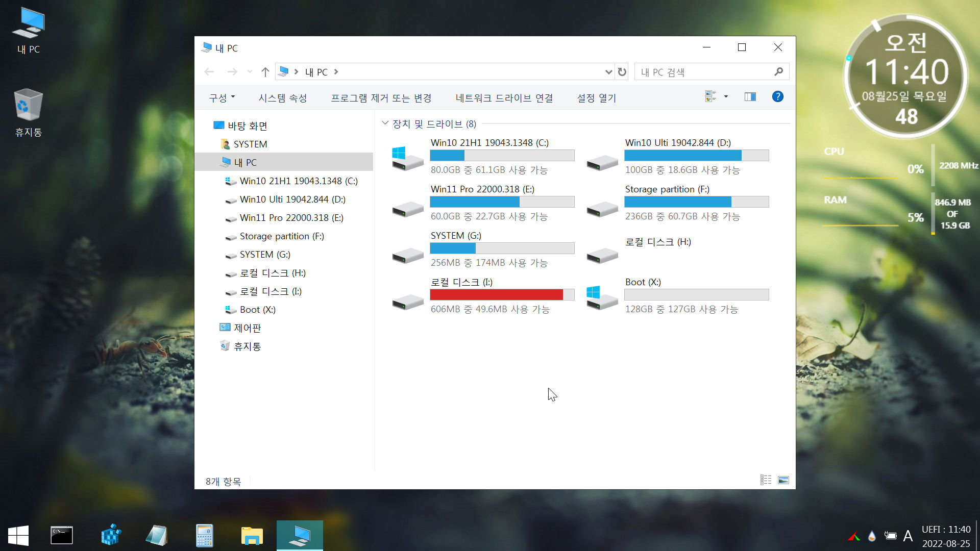
Task: Open view options dropdown arrow
Action: click(726, 96)
